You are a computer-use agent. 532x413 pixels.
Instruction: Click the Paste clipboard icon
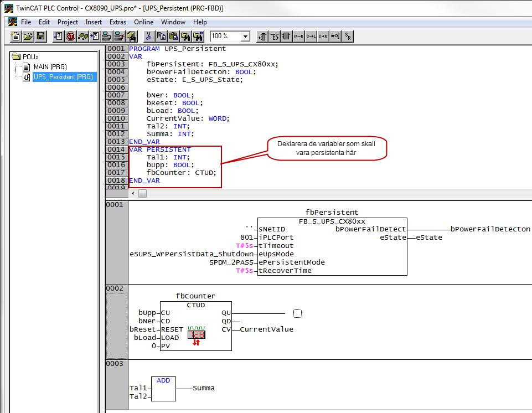pyautogui.click(x=173, y=36)
